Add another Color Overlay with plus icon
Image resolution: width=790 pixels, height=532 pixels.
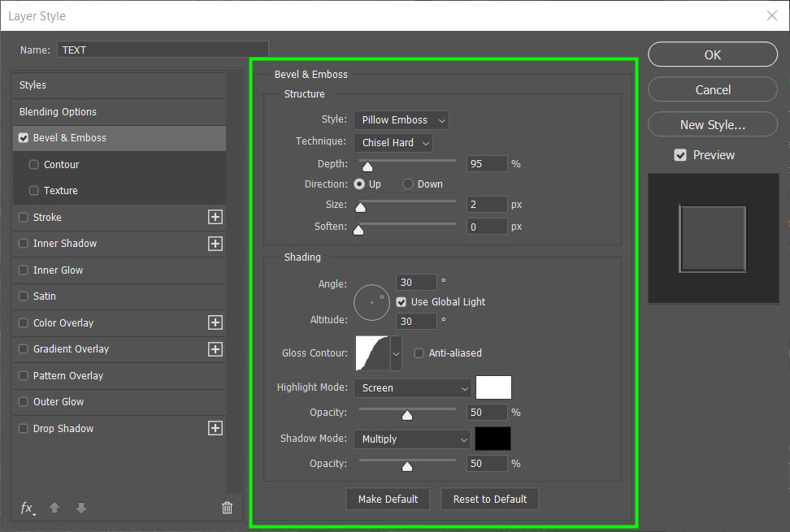tap(215, 322)
